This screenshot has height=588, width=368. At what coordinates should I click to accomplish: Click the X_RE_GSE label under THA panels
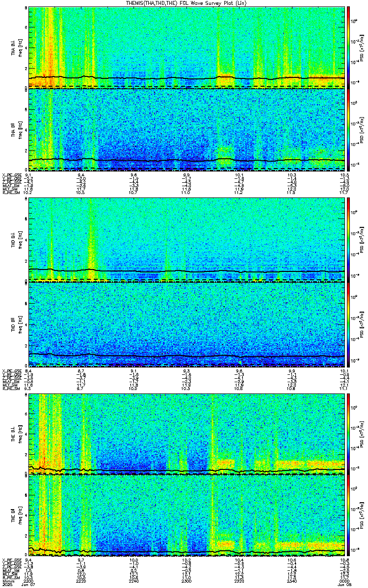coord(11,175)
